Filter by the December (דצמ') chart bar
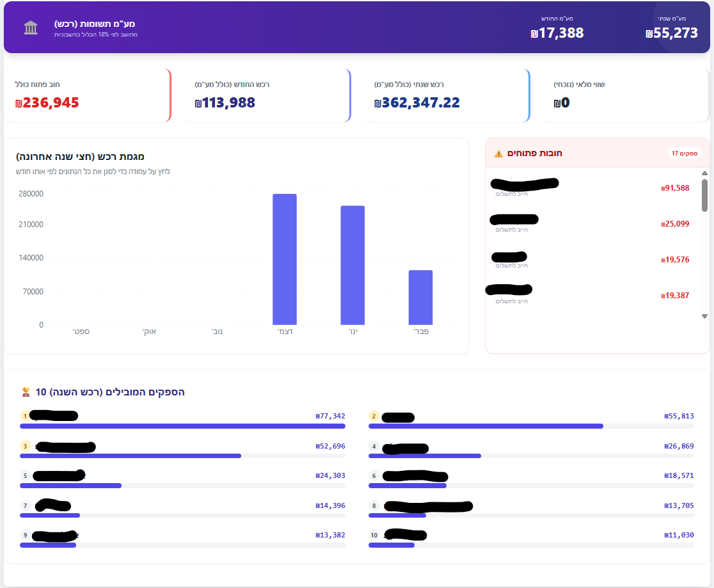The width and height of the screenshot is (714, 588). (x=284, y=259)
